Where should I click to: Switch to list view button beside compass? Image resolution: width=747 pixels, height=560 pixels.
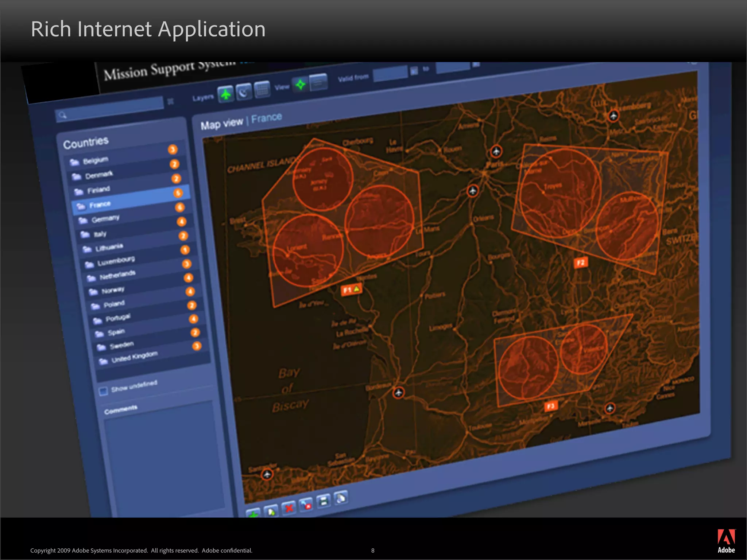(x=318, y=82)
